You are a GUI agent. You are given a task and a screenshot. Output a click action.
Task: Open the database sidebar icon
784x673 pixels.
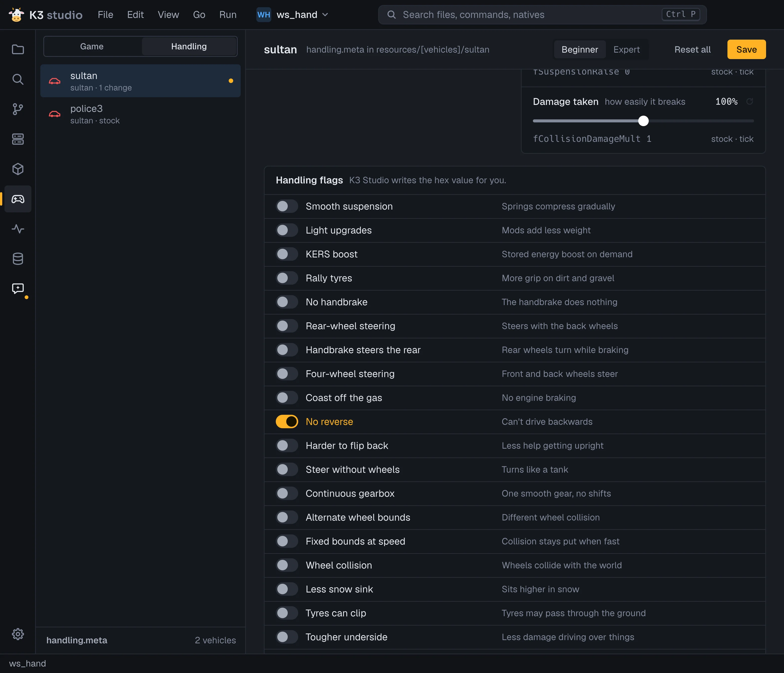(x=18, y=258)
